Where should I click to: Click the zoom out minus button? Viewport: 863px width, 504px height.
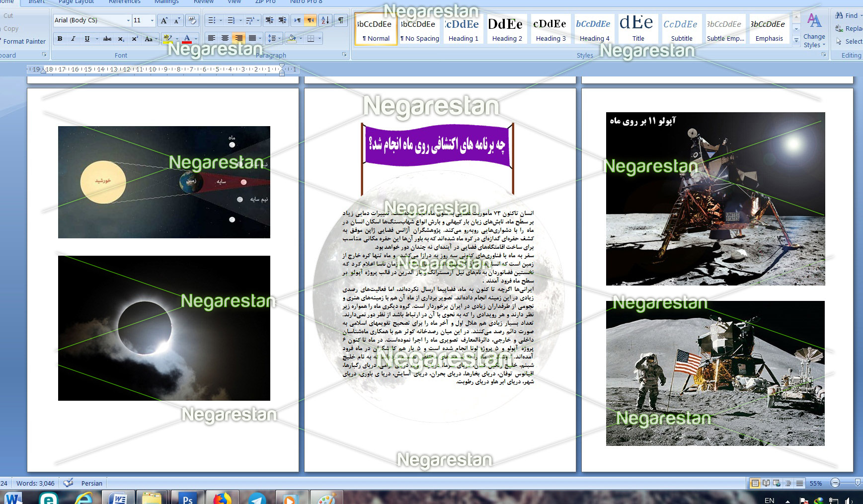835,483
